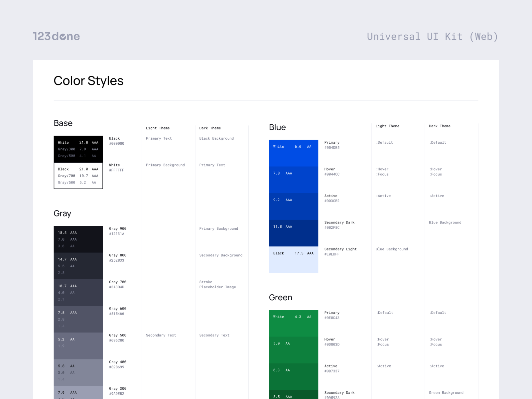Click the Green Background label
The height and width of the screenshot is (399, 532).
[446, 393]
